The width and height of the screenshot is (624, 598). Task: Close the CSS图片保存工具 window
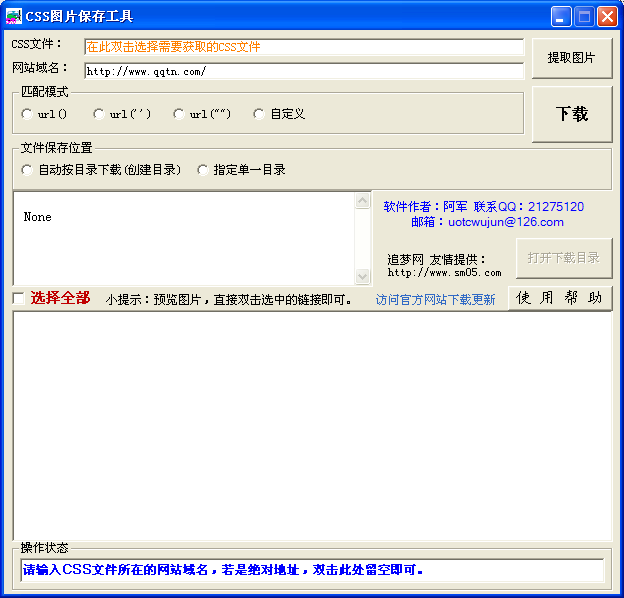pos(607,17)
